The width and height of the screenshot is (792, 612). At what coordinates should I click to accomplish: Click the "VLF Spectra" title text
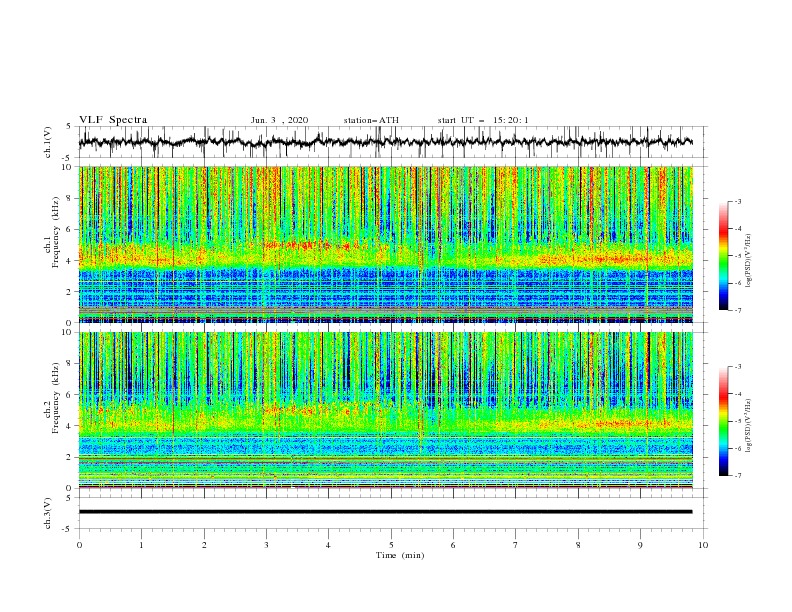[113, 120]
